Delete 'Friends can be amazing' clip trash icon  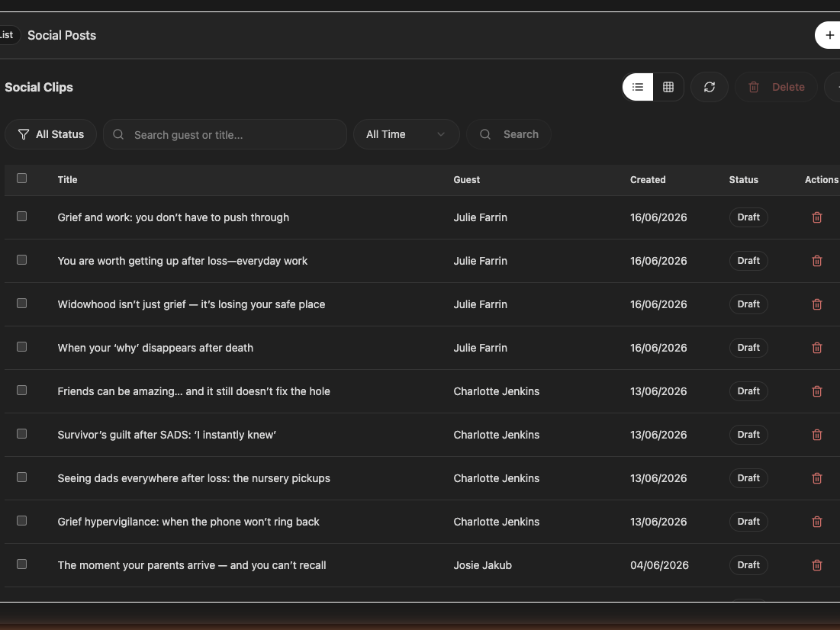click(x=817, y=391)
